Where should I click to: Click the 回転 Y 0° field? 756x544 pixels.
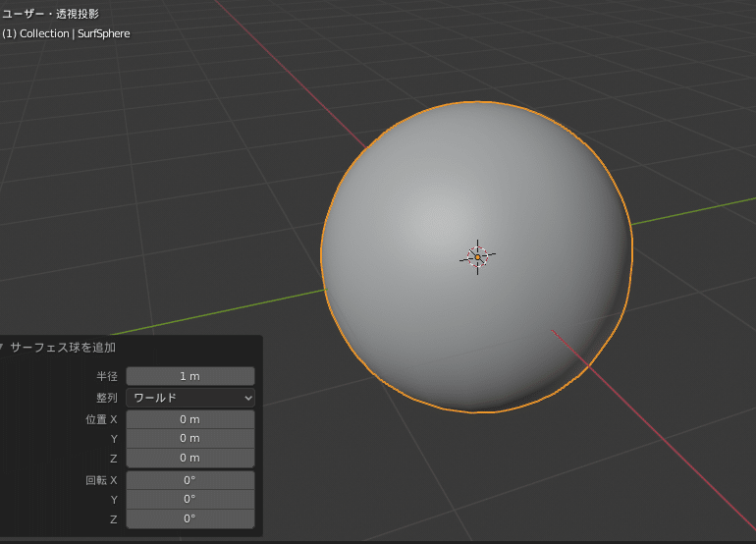coord(190,499)
